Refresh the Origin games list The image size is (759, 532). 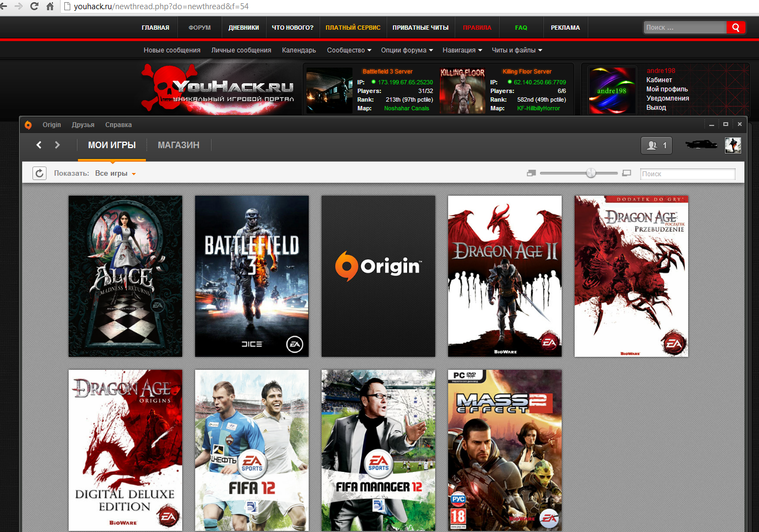pos(39,174)
